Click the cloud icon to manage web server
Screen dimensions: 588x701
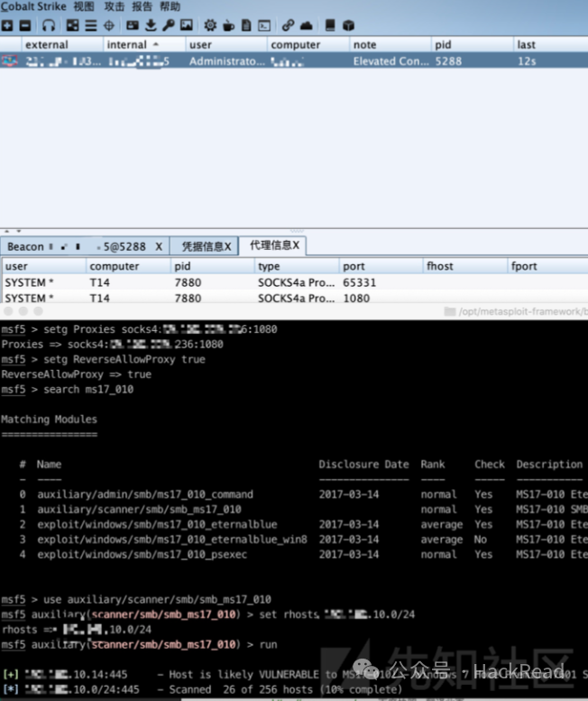(306, 25)
